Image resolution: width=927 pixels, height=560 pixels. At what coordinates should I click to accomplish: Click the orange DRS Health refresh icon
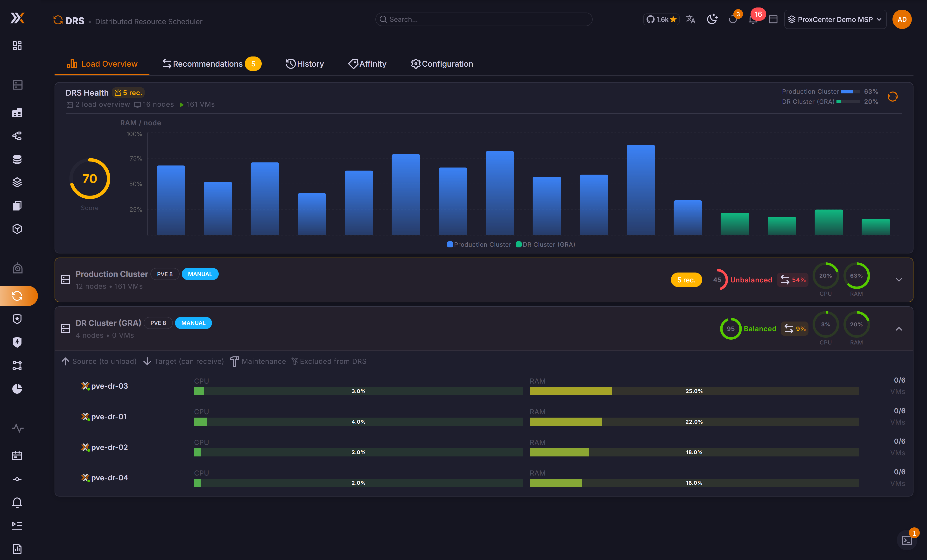click(892, 97)
